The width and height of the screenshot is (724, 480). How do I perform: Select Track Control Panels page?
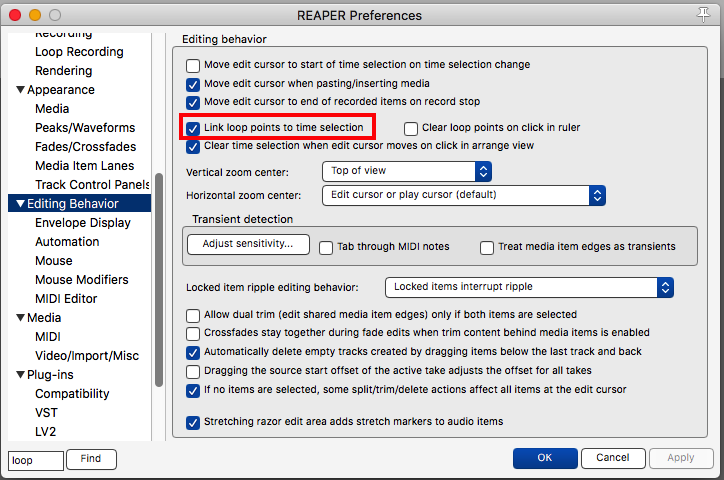(x=92, y=185)
